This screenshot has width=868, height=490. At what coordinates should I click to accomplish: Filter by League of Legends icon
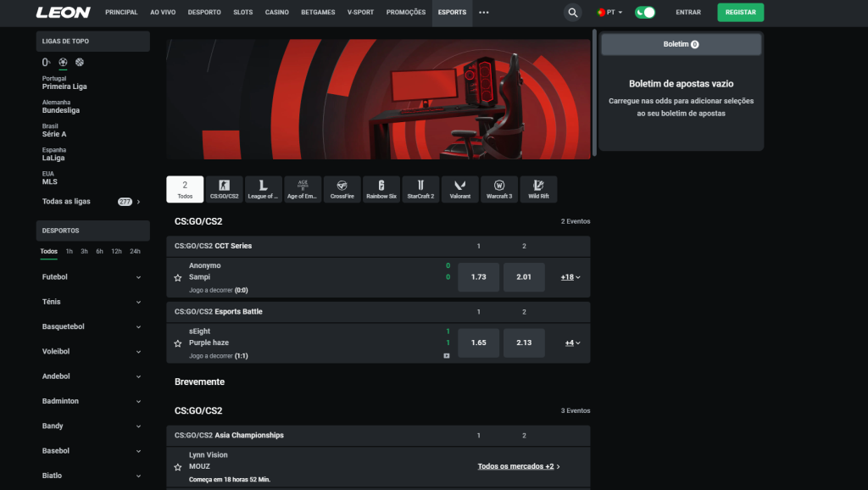pyautogui.click(x=264, y=189)
